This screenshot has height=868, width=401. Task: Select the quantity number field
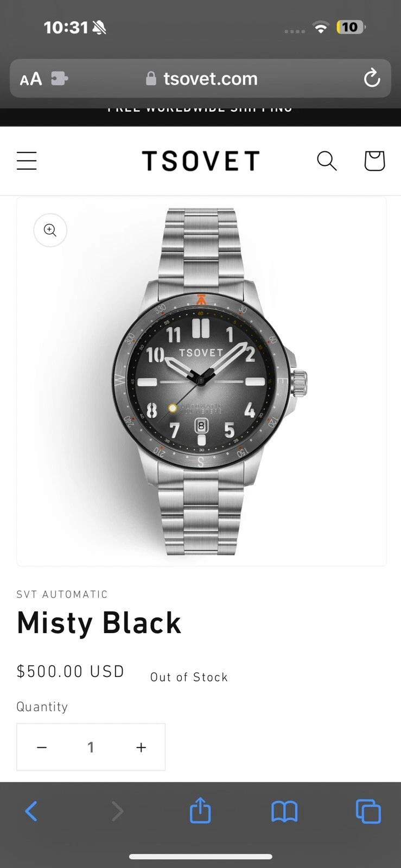tap(91, 748)
